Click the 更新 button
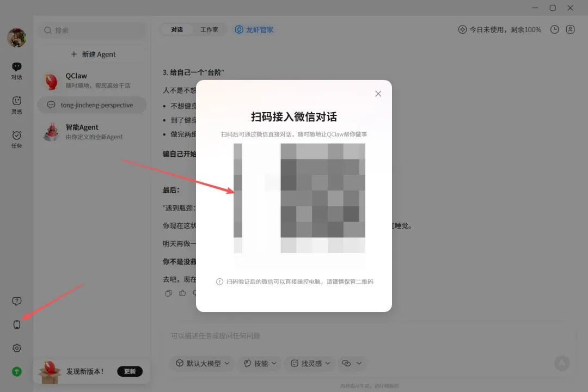 (x=130, y=371)
